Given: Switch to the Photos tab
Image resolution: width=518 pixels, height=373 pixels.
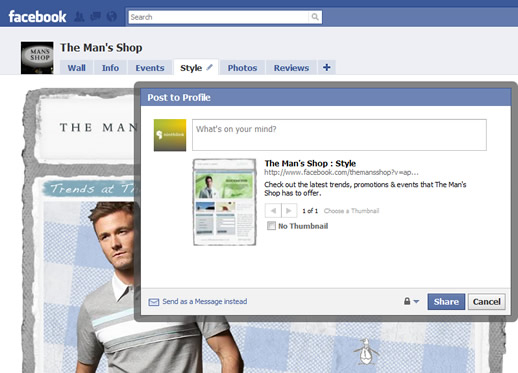Looking at the screenshot, I should click(x=242, y=68).
